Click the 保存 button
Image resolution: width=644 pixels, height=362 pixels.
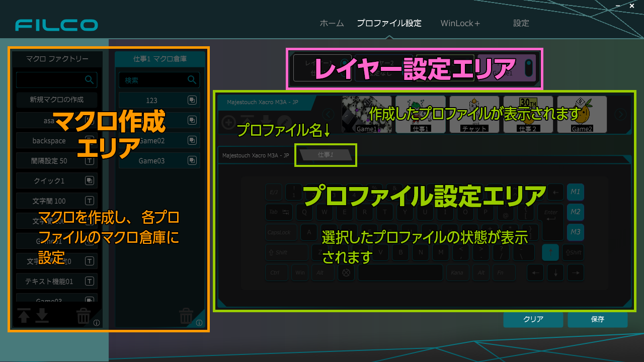(x=598, y=319)
